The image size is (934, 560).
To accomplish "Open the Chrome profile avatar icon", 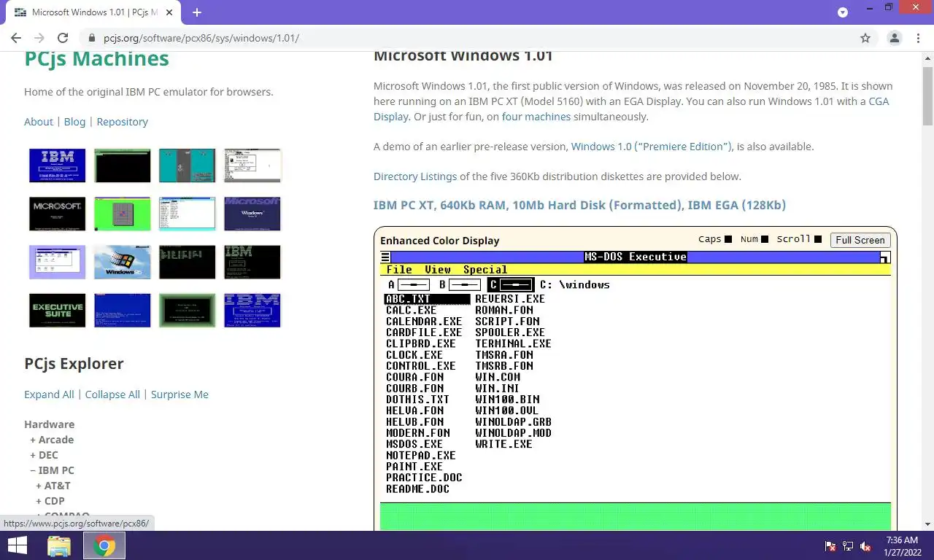I will [894, 38].
